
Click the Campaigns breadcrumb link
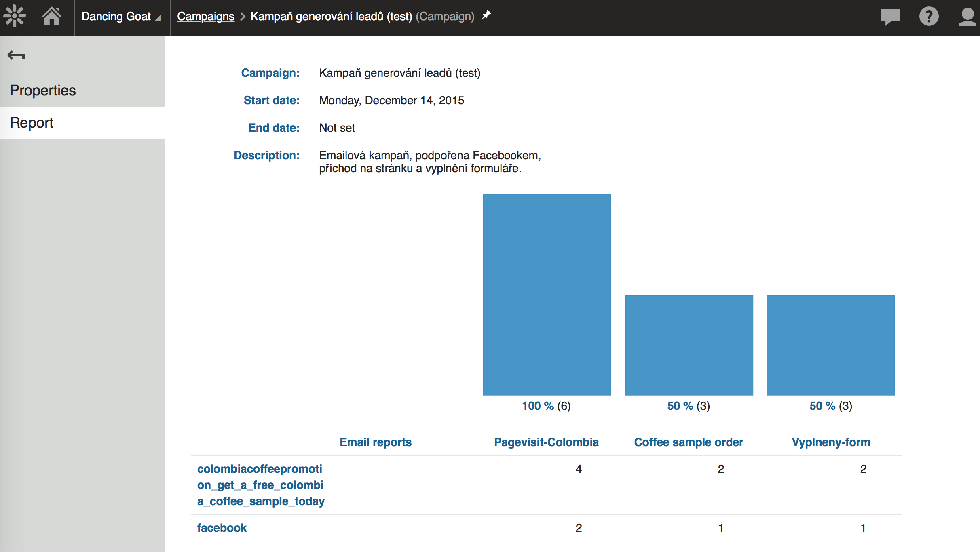coord(205,17)
